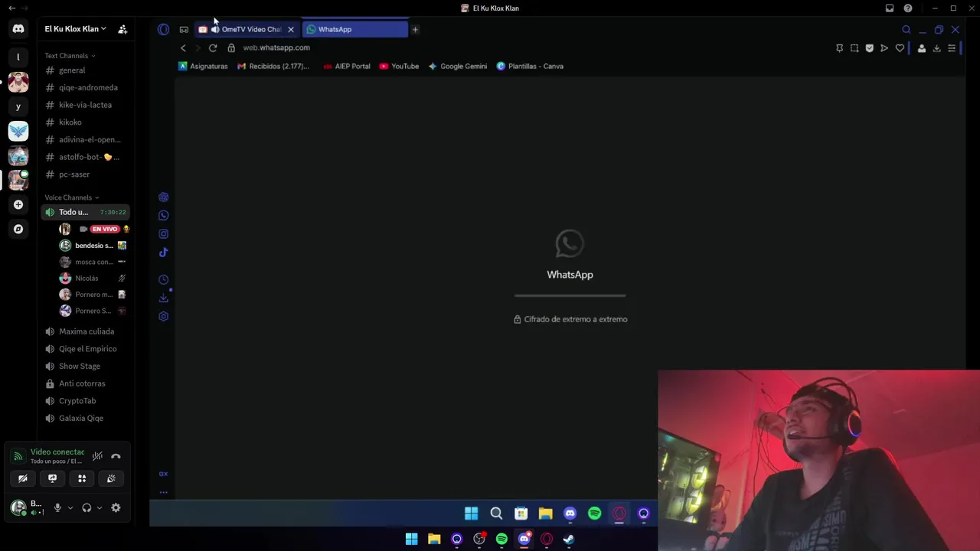Turn on camera in Discord voice panel
The image size is (980, 551).
pyautogui.click(x=23, y=478)
